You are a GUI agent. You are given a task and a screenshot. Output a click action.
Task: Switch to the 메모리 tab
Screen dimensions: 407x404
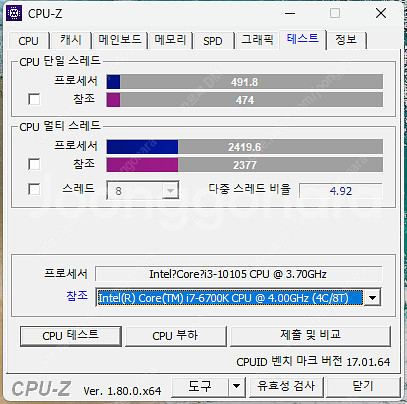[x=170, y=41]
